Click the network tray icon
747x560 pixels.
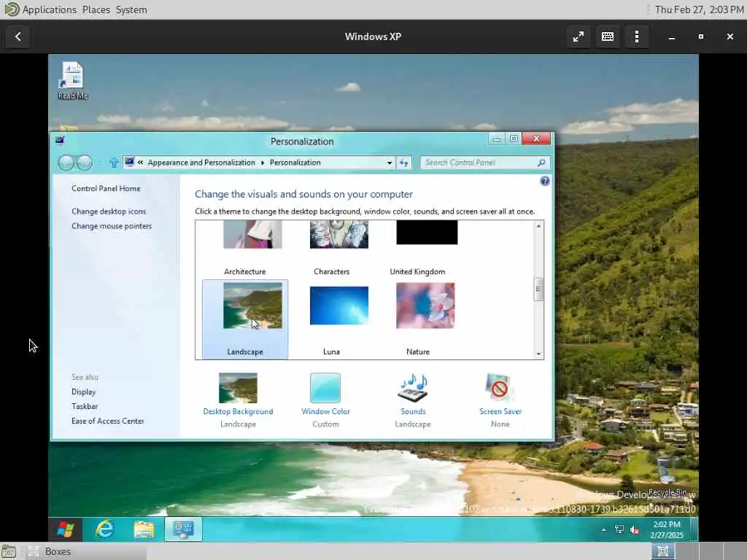pyautogui.click(x=619, y=529)
